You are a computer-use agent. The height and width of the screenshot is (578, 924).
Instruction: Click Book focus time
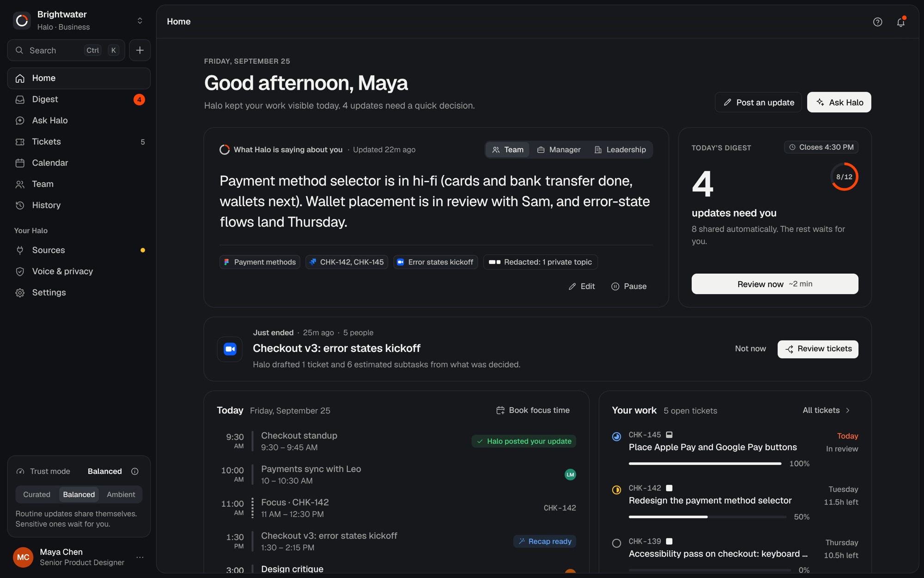coord(533,410)
